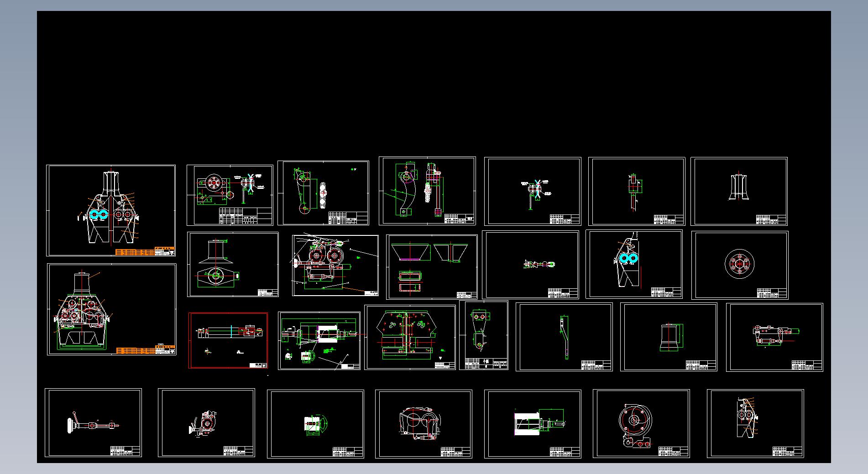The width and height of the screenshot is (868, 474).
Task: Select the narrow portrait bracket sheet
Action: click(x=484, y=335)
